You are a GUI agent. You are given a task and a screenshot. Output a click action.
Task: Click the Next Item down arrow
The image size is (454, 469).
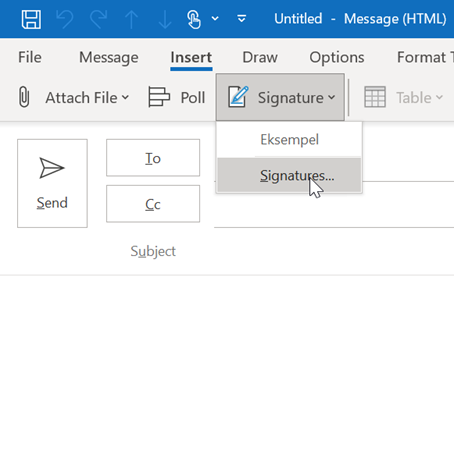point(165,19)
